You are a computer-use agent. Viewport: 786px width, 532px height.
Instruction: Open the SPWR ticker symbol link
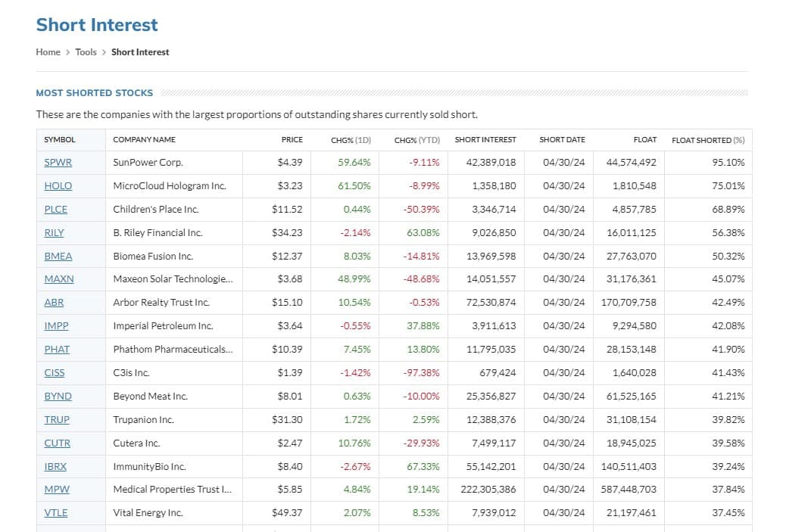[x=58, y=162]
